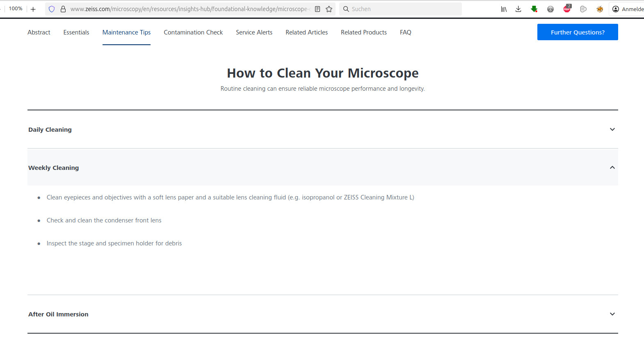The image size is (644, 348).
Task: Zoom in with the plus button
Action: [x=33, y=9]
